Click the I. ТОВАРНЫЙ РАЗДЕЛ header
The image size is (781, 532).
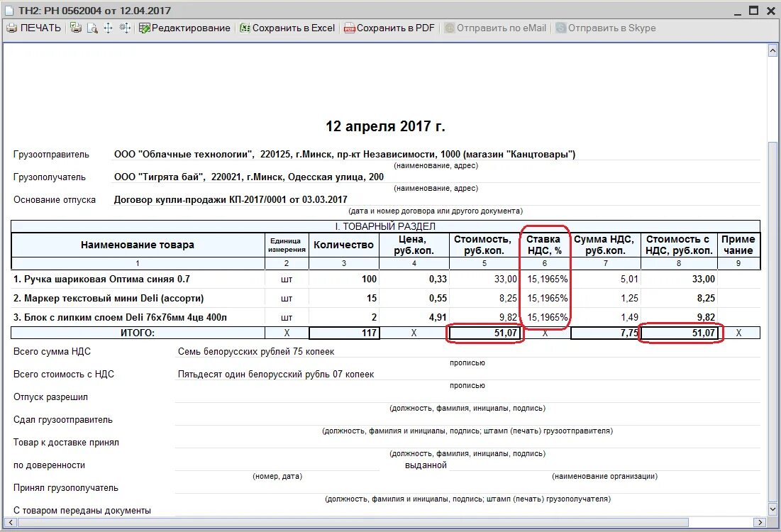click(385, 227)
